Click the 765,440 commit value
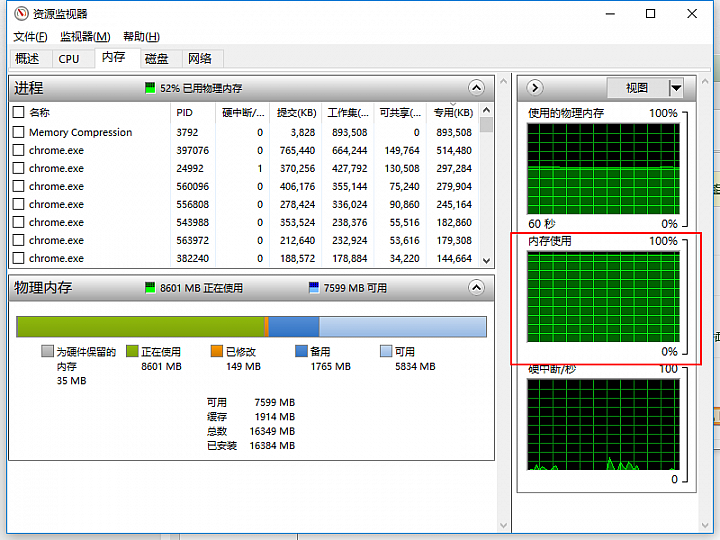This screenshot has height=540, width=720. [x=297, y=150]
